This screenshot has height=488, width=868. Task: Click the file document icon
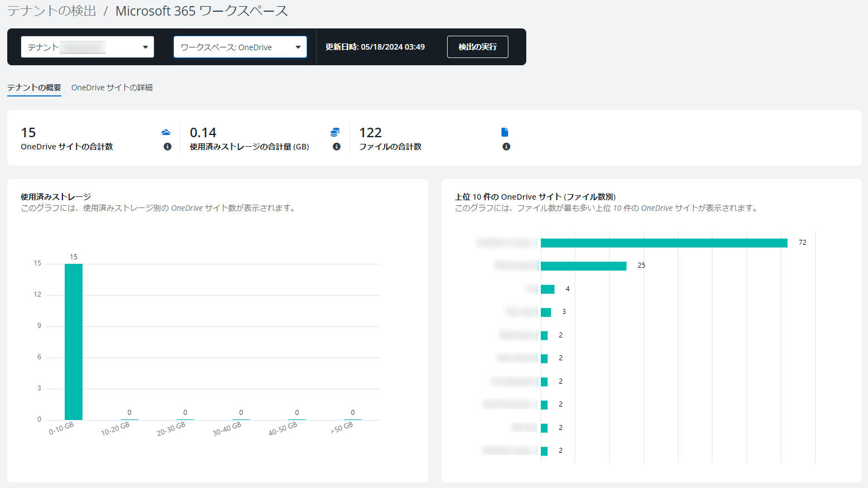505,132
